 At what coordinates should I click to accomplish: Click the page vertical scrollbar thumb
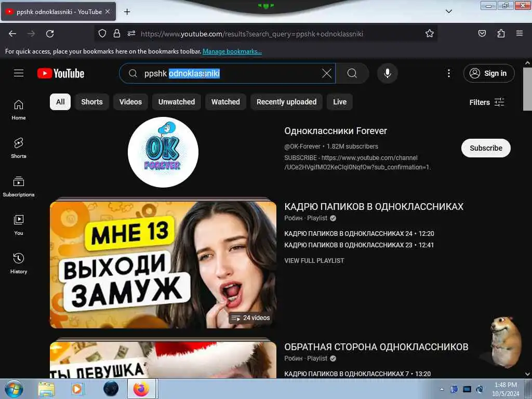(x=527, y=89)
